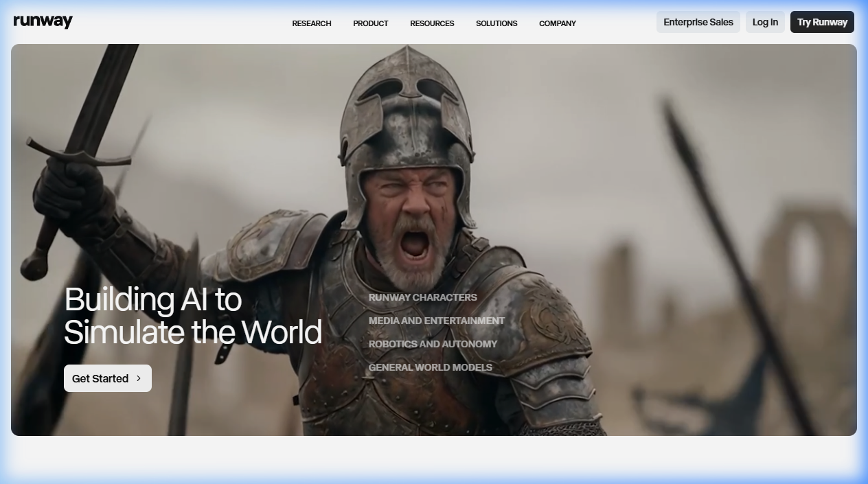This screenshot has height=484, width=868.
Task: Open the Media and Entertainment link
Action: point(436,321)
